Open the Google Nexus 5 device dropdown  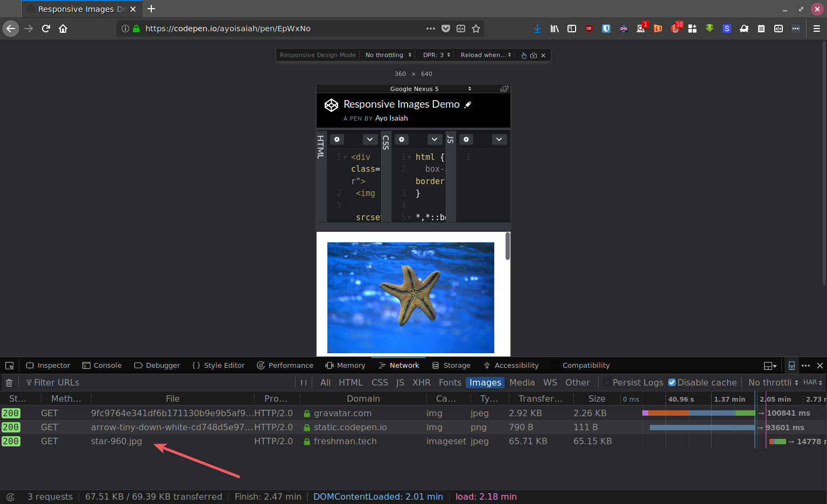(430, 89)
